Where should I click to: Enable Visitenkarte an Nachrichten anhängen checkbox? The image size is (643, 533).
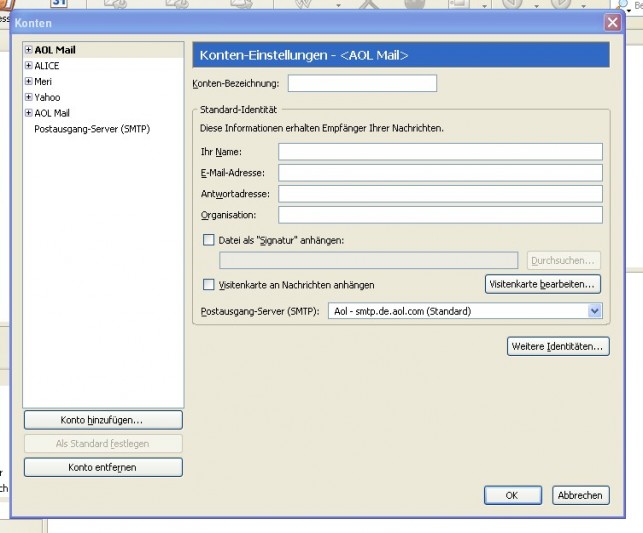209,285
